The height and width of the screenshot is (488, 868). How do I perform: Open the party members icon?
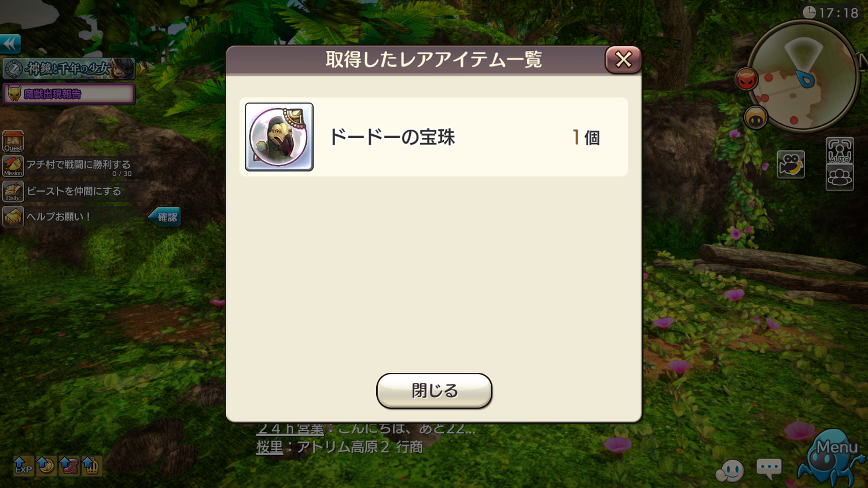840,177
